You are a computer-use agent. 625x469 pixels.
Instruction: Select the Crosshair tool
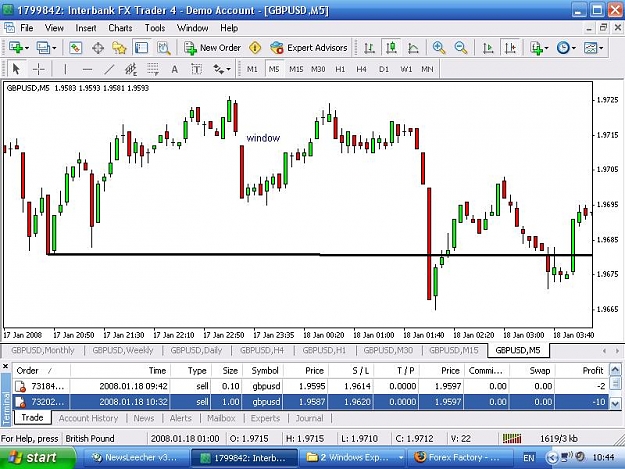pyautogui.click(x=38, y=69)
